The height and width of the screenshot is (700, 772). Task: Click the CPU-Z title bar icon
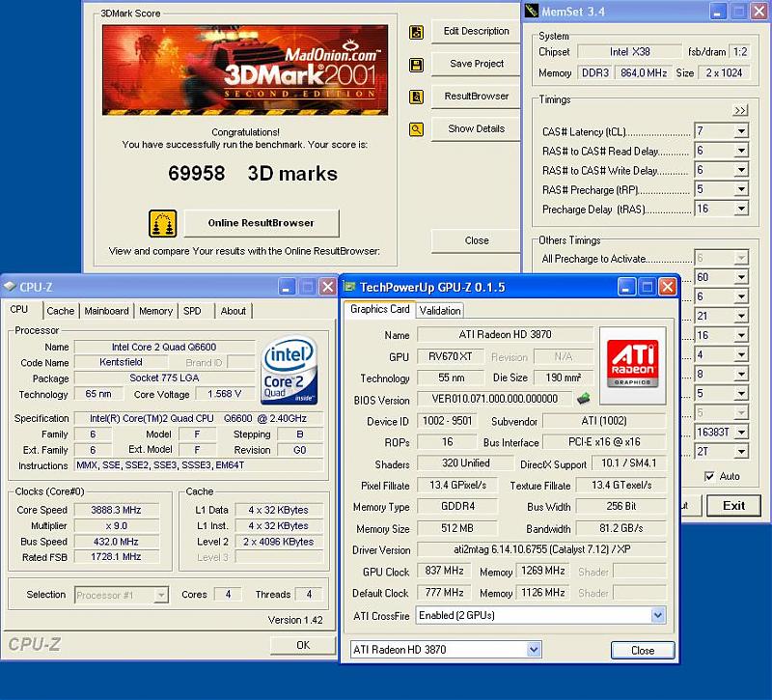click(x=10, y=287)
